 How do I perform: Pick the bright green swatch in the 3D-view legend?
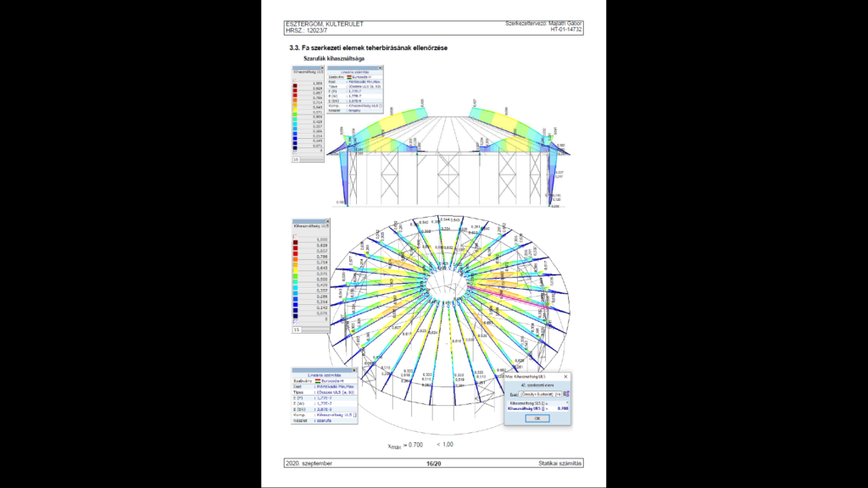click(x=296, y=277)
